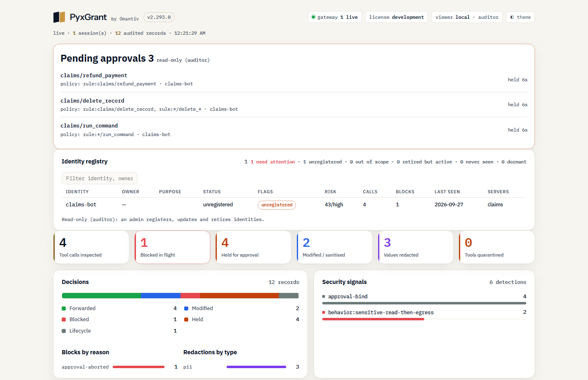The height and width of the screenshot is (380, 588).
Task: Click the license development badge
Action: tap(396, 17)
